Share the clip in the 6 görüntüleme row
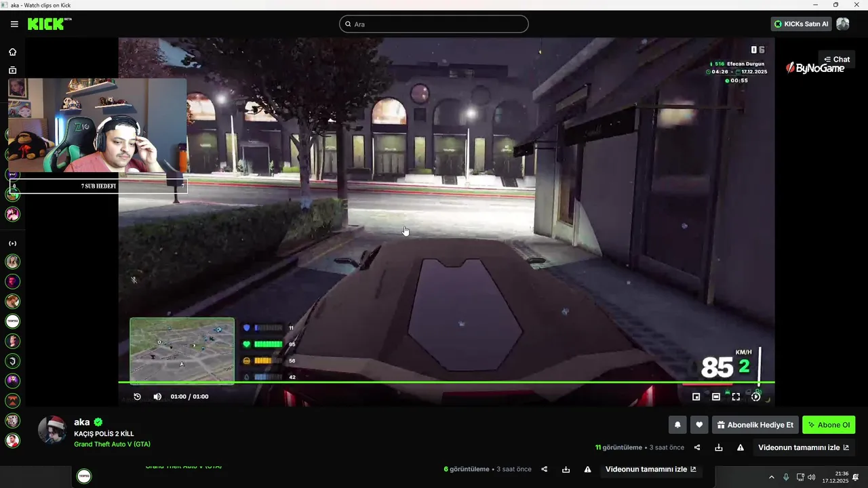868x488 pixels. [x=545, y=469]
